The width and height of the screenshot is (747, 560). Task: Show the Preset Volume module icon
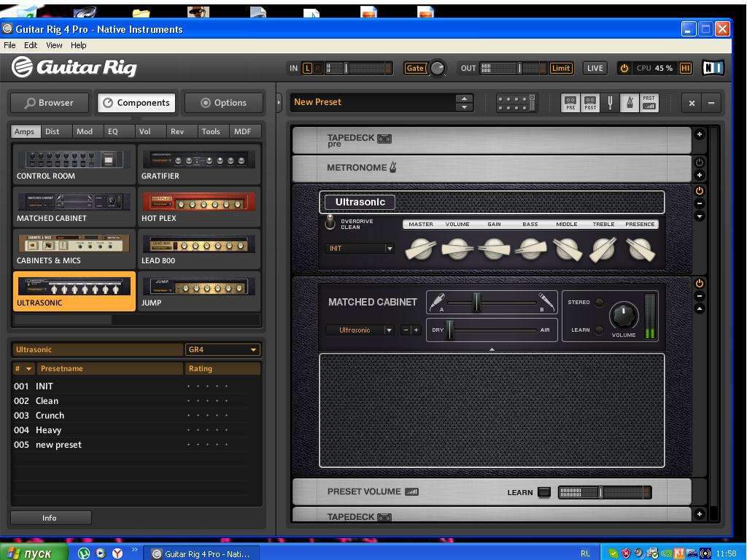click(649, 104)
